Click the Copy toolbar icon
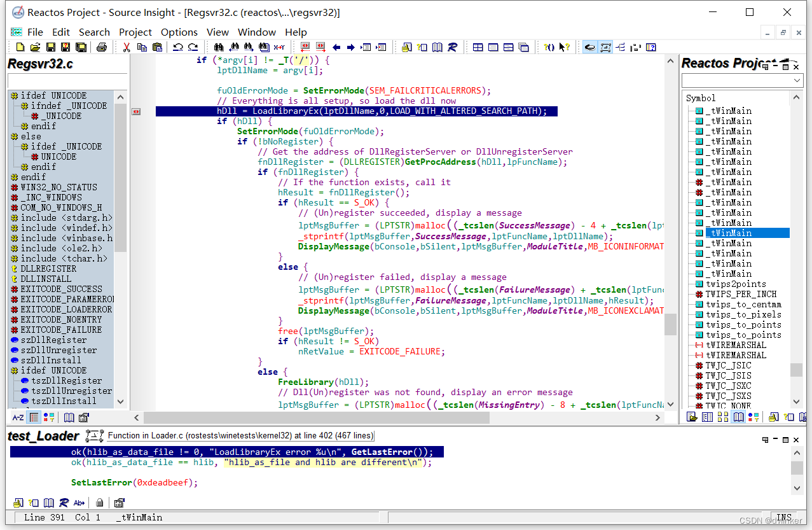 coord(142,47)
